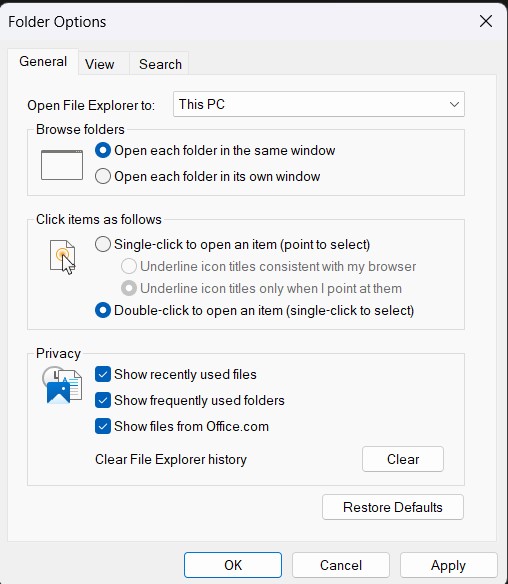
Task: Click the Privacy clock and picture icon
Action: (x=62, y=385)
